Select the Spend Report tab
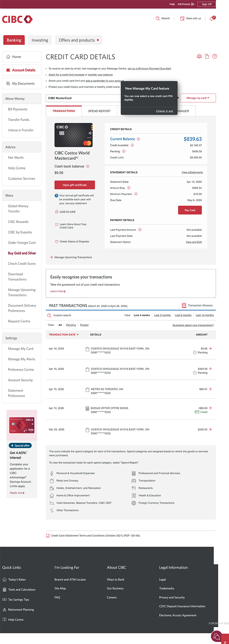Viewport: 229px width, 644px height. [99, 111]
